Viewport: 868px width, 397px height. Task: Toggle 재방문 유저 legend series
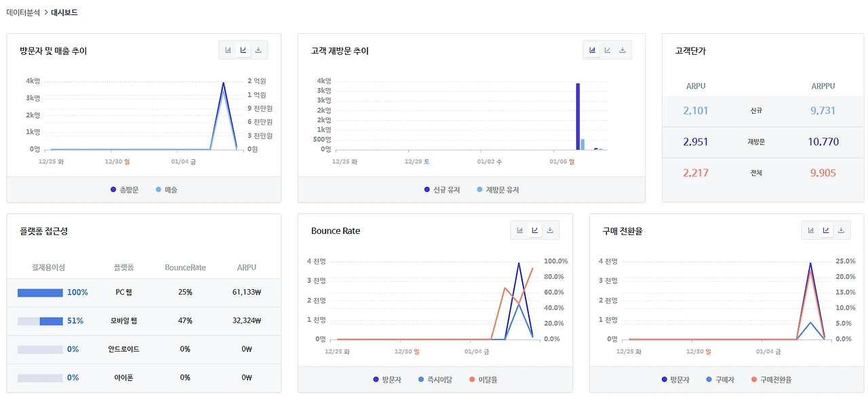click(498, 190)
